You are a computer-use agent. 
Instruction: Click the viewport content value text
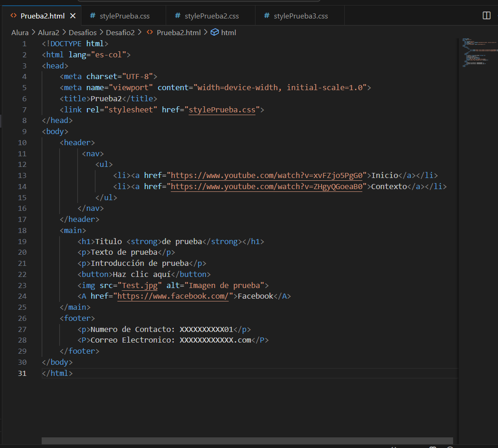280,87
